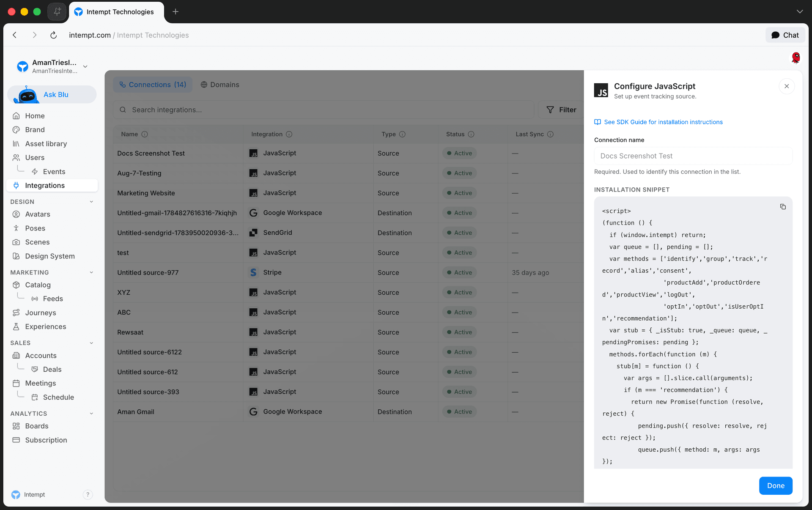Go to Home in the sidebar
812x510 pixels.
(35, 116)
